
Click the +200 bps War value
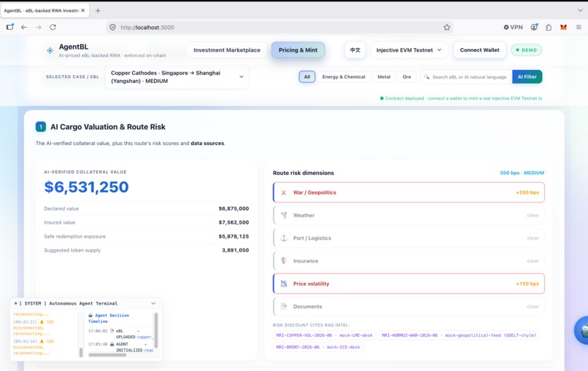527,192
